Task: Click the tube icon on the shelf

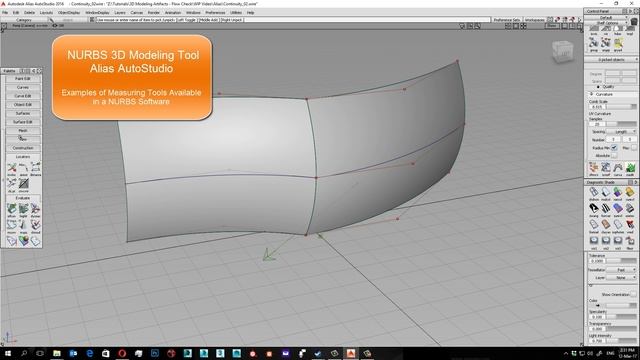Action: (618, 30)
